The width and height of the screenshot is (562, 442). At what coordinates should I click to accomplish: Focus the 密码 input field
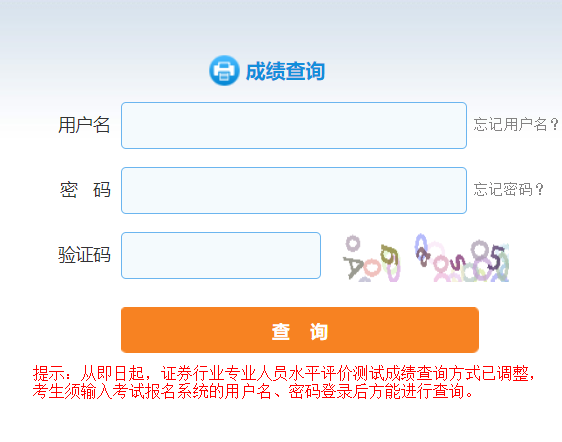click(x=294, y=190)
